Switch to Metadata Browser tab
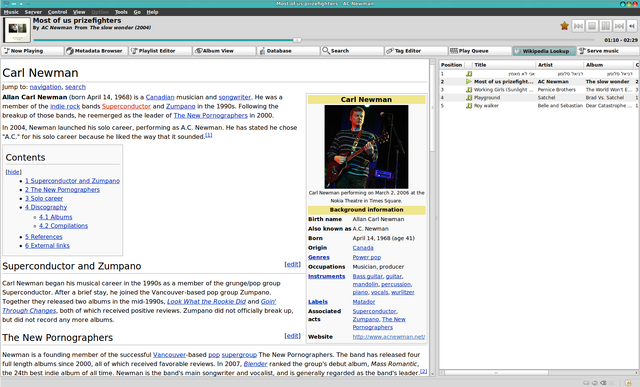 click(96, 51)
